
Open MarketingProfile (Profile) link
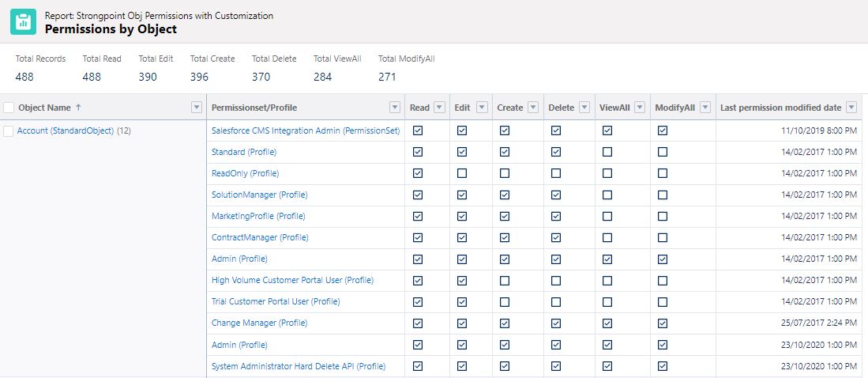pyautogui.click(x=258, y=216)
